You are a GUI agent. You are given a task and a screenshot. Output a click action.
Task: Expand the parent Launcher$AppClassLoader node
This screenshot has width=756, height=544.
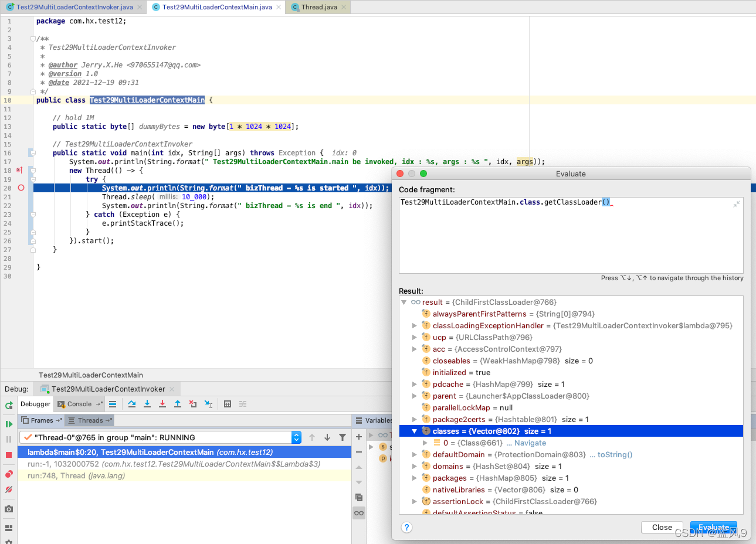point(415,396)
